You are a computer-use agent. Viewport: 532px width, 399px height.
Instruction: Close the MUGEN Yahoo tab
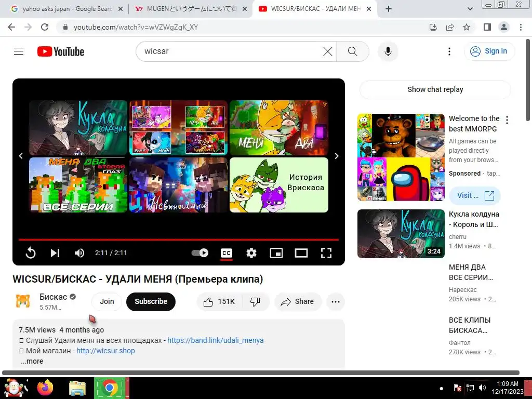point(245,9)
